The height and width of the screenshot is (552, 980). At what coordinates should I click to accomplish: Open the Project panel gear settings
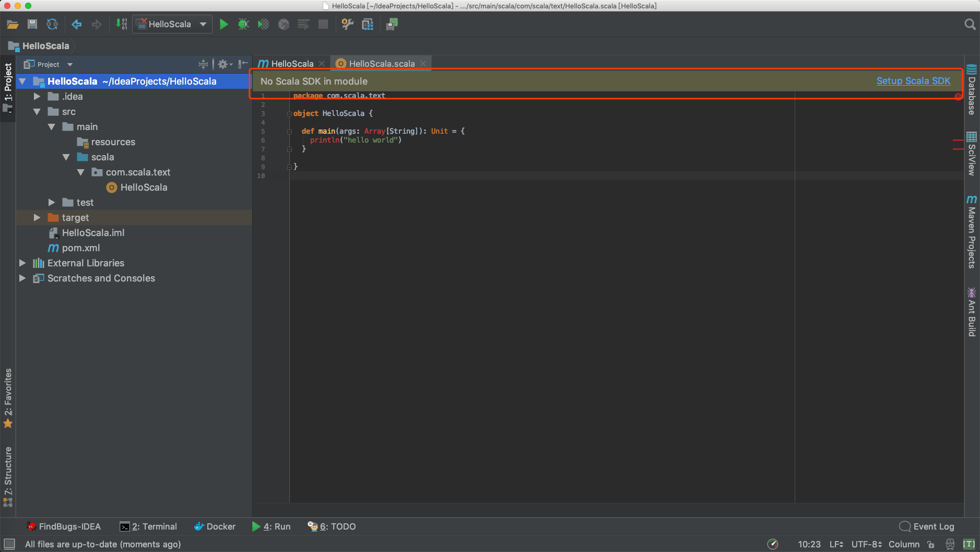pyautogui.click(x=225, y=64)
